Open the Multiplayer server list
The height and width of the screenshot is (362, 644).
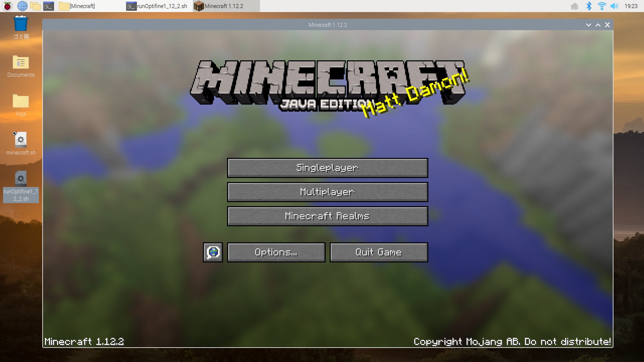(327, 192)
